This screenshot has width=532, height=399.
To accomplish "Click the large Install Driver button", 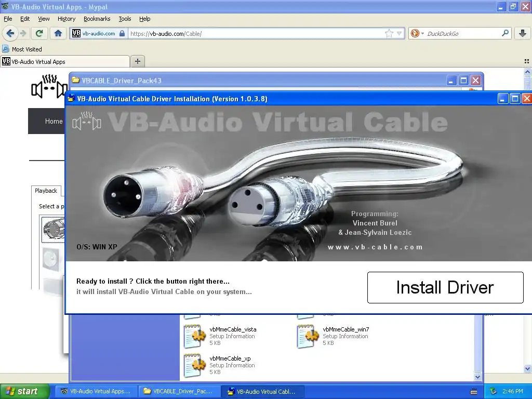I will [445, 287].
